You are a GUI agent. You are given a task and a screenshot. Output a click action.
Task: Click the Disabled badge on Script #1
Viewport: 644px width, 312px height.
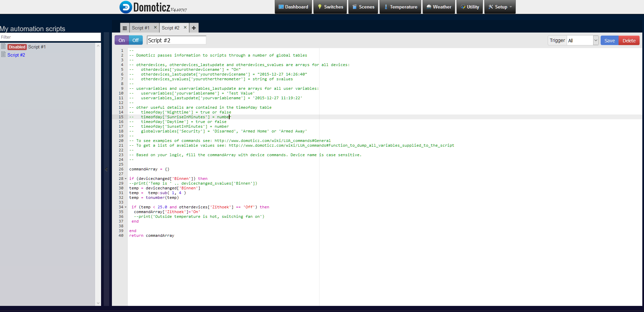17,47
